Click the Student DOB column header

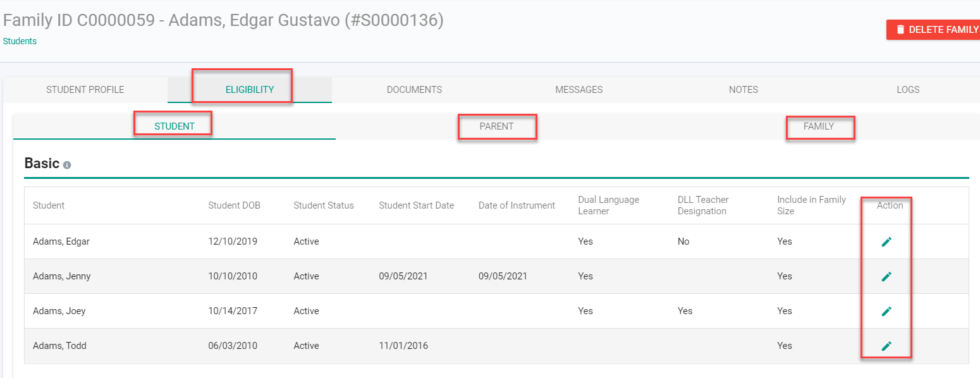click(x=234, y=205)
